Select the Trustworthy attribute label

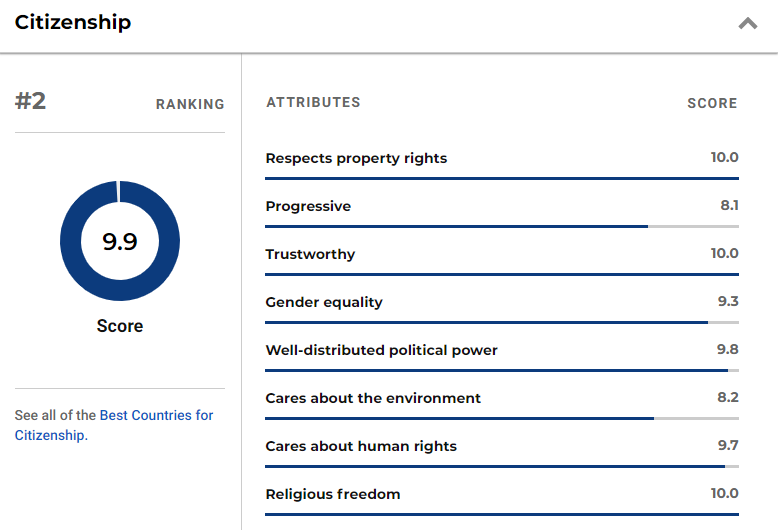(x=310, y=254)
